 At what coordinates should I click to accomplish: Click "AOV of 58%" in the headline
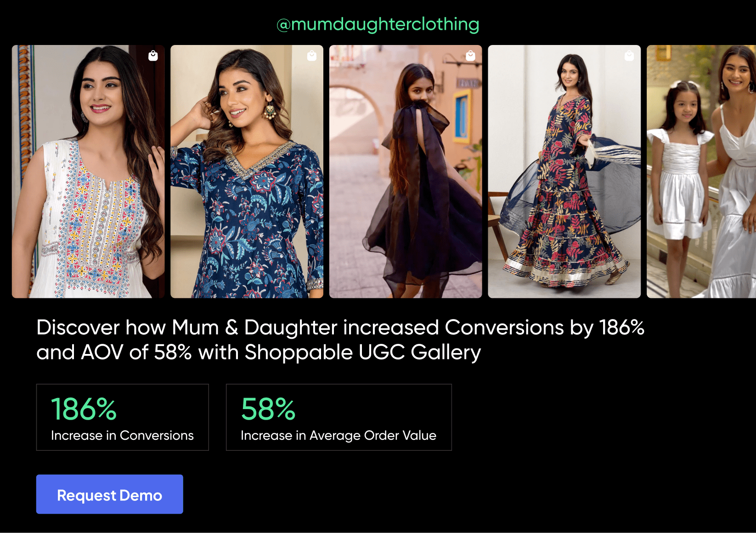(136, 353)
